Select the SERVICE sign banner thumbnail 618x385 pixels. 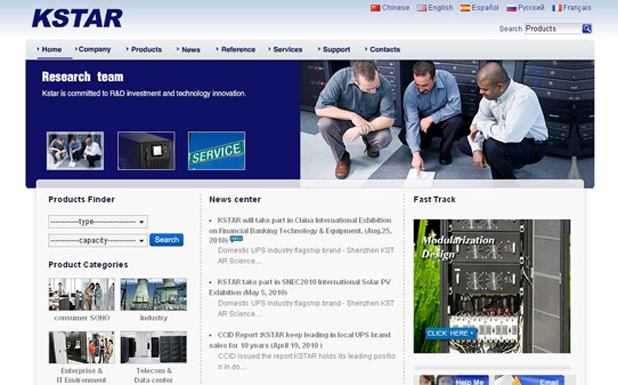click(x=217, y=151)
